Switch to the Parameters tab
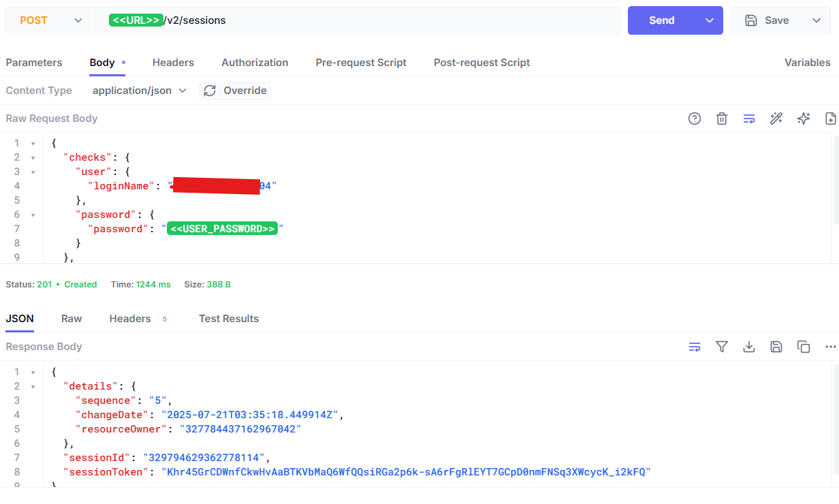This screenshot has width=839, height=504. 34,63
